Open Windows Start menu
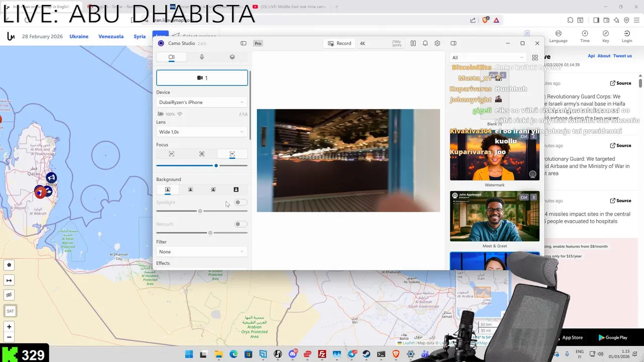Viewport: 644px width, 362px height. click(189, 354)
